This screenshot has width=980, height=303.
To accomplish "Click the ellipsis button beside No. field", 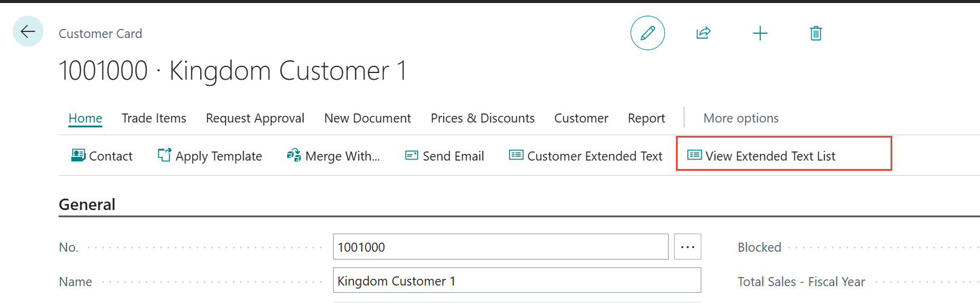I will [687, 247].
